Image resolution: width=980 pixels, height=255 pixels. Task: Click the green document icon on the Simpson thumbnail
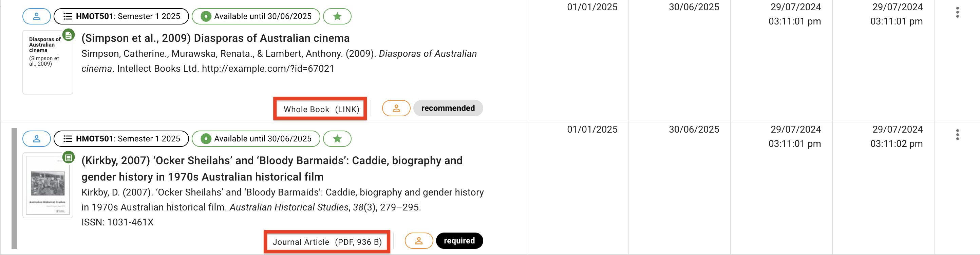[68, 35]
